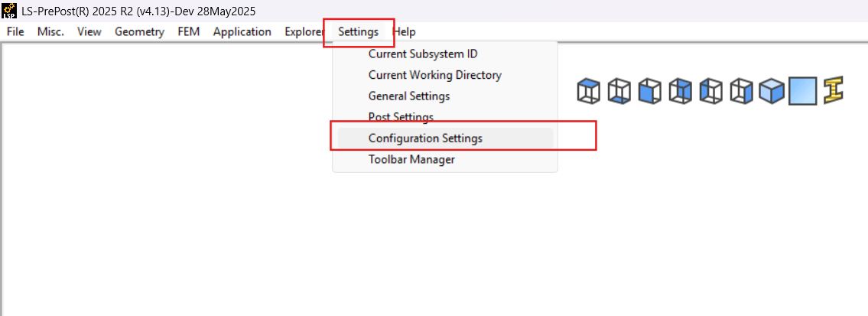The width and height of the screenshot is (868, 316).
Task: Open the Help menu
Action: [405, 32]
